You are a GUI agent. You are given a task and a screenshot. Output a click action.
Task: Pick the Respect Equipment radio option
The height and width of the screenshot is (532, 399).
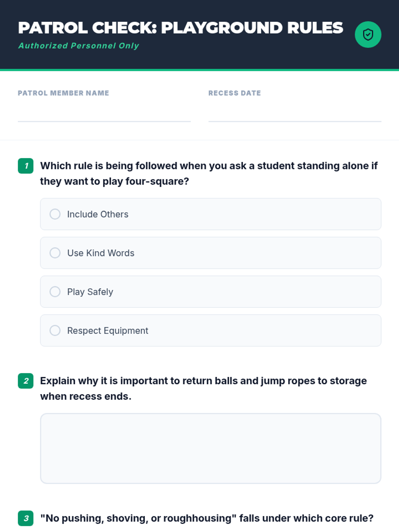[55, 331]
